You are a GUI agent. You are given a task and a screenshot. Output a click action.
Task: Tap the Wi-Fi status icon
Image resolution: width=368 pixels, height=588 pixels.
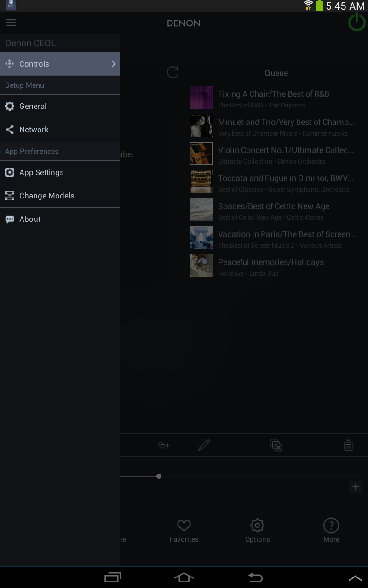click(x=308, y=6)
